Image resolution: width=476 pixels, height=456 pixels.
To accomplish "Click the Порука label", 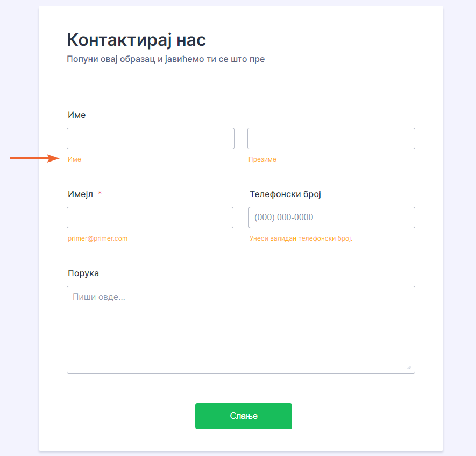I will (x=83, y=273).
